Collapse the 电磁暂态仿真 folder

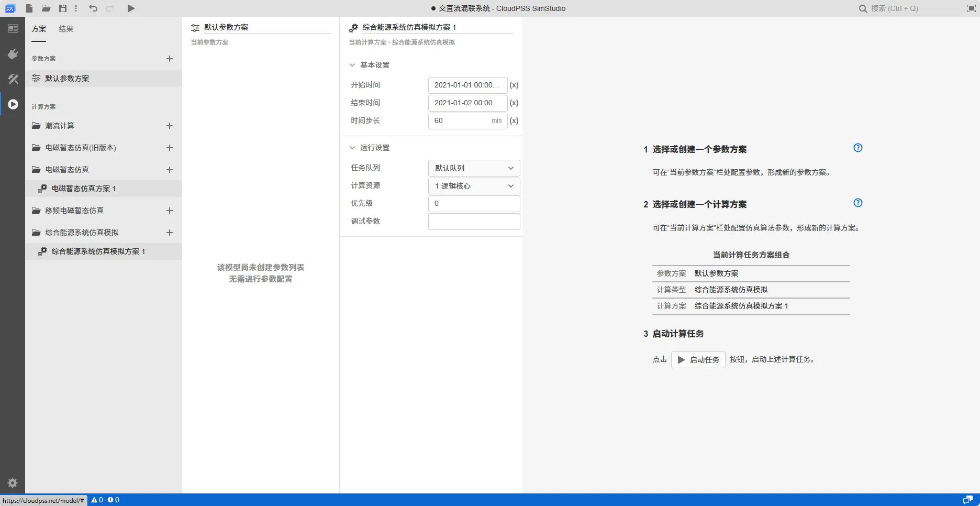(x=36, y=170)
